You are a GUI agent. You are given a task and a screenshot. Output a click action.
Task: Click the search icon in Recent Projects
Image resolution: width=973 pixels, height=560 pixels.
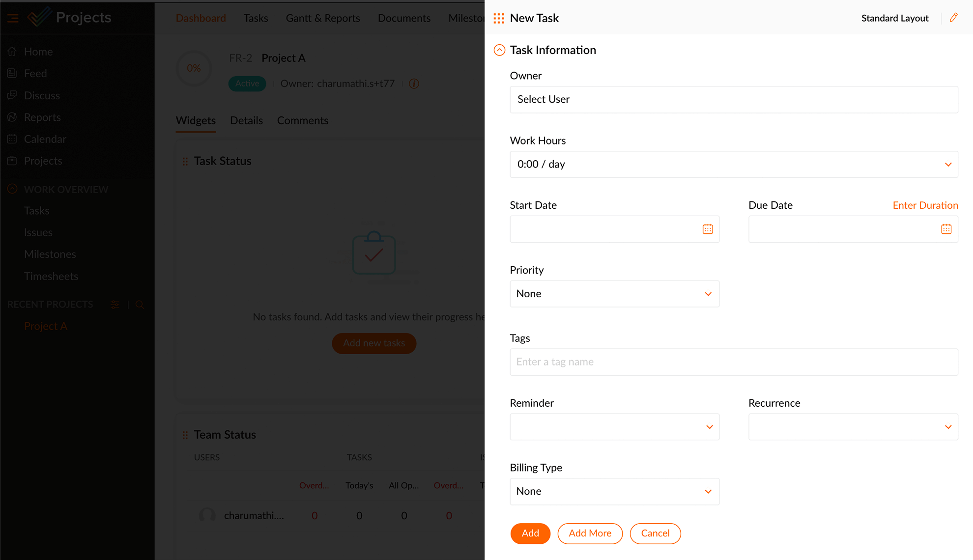click(140, 305)
